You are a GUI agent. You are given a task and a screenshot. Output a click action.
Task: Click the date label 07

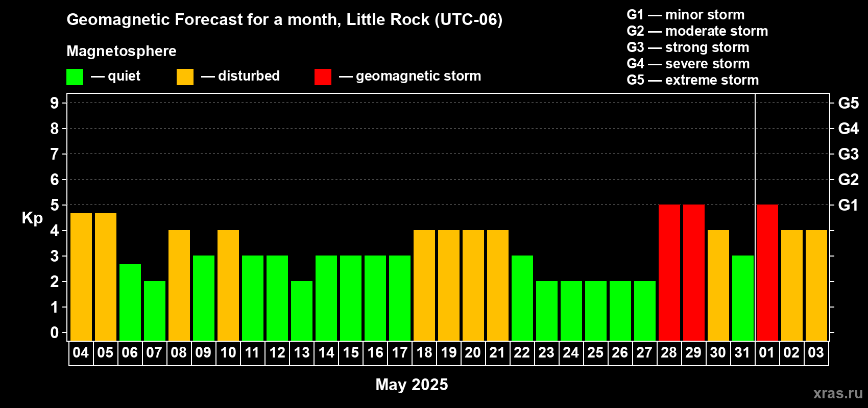(x=154, y=352)
